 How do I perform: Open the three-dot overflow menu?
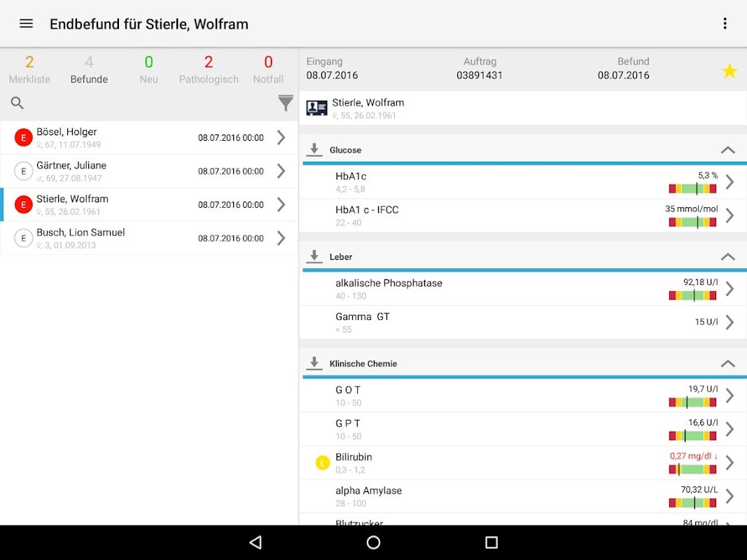(725, 23)
